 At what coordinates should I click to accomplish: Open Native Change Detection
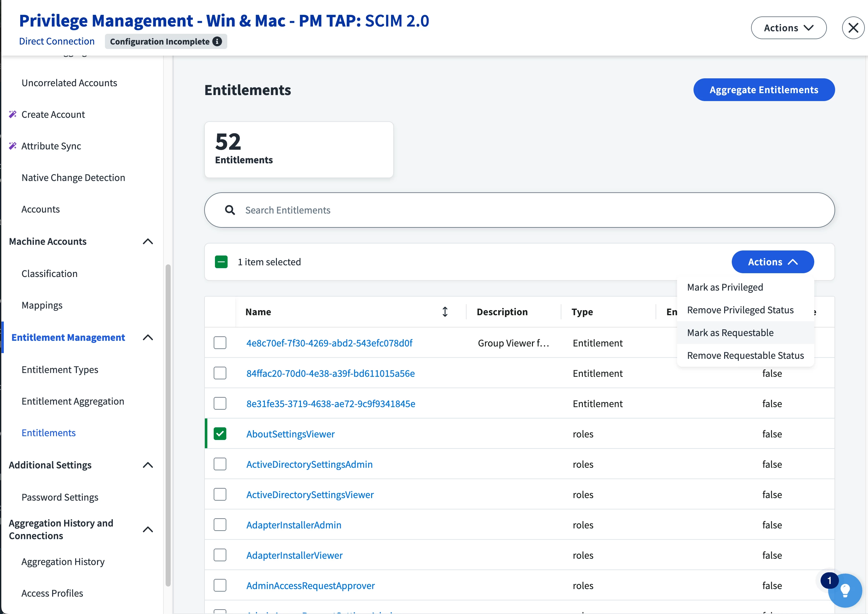(x=73, y=177)
